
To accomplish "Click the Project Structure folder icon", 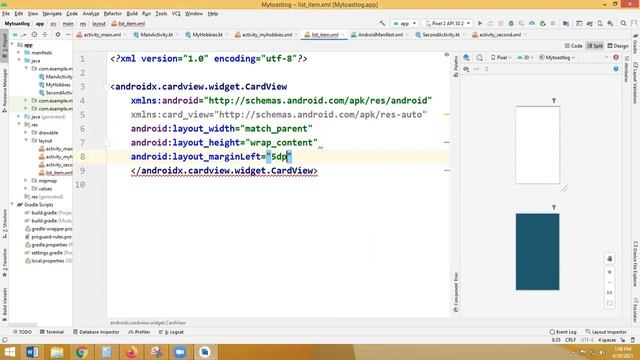I will pyautogui.click(x=566, y=24).
